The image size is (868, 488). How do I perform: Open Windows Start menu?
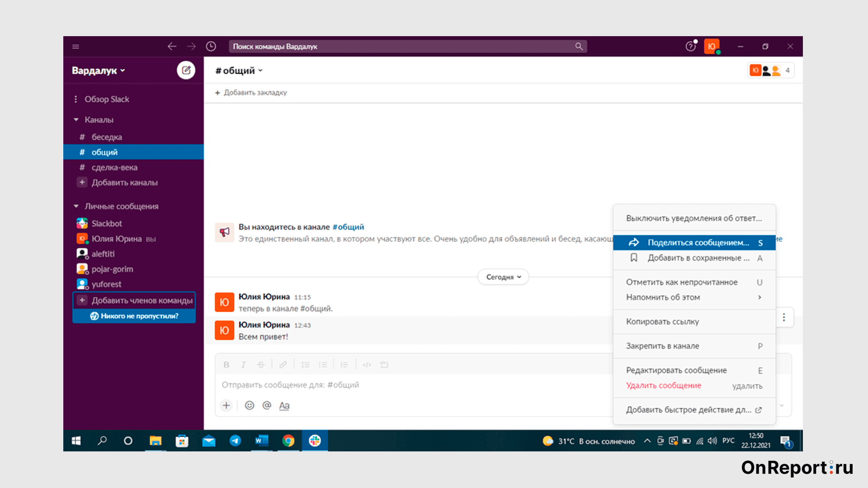tap(76, 441)
